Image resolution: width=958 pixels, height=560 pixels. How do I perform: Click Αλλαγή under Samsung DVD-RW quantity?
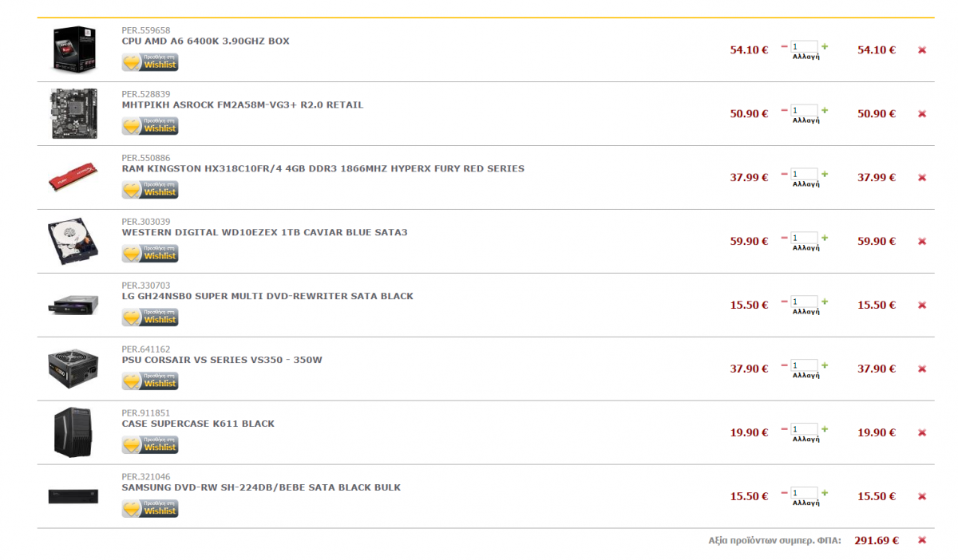tap(806, 503)
